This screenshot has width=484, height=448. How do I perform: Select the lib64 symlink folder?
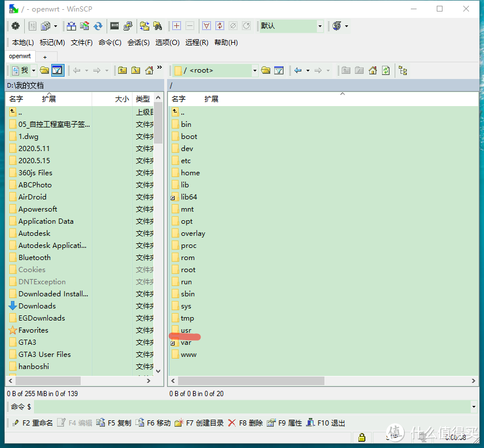pyautogui.click(x=189, y=197)
